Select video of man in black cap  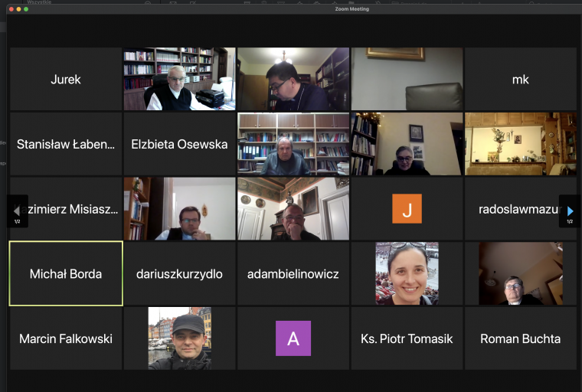tap(180, 338)
